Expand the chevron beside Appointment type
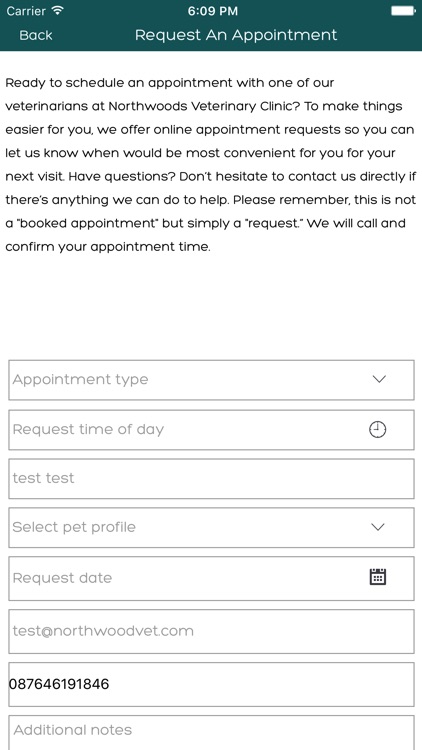 tap(378, 379)
